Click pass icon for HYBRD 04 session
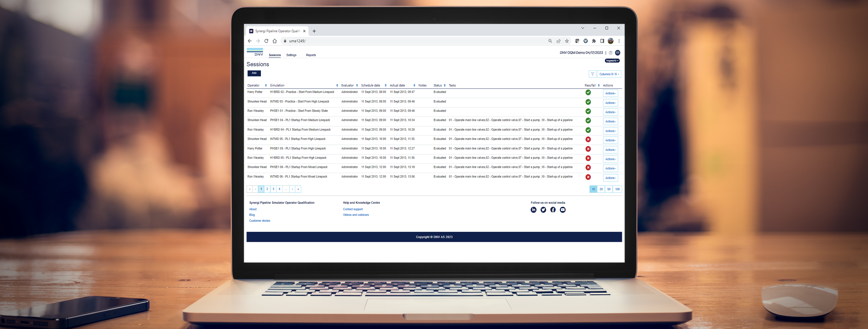Image resolution: width=868 pixels, height=329 pixels. coord(588,130)
